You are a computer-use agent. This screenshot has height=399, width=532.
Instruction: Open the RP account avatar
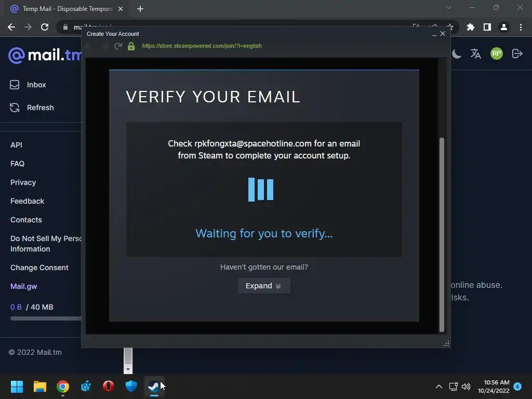pos(496,54)
